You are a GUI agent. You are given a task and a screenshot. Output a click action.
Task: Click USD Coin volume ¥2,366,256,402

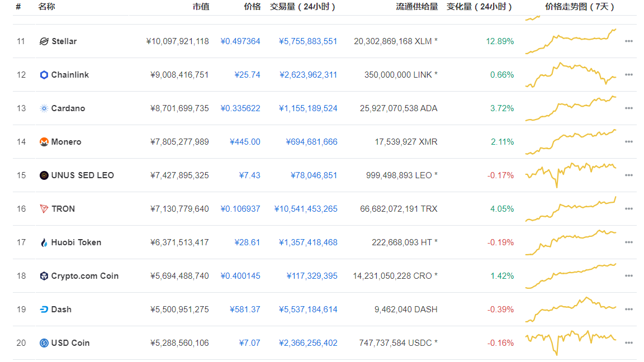point(308,343)
